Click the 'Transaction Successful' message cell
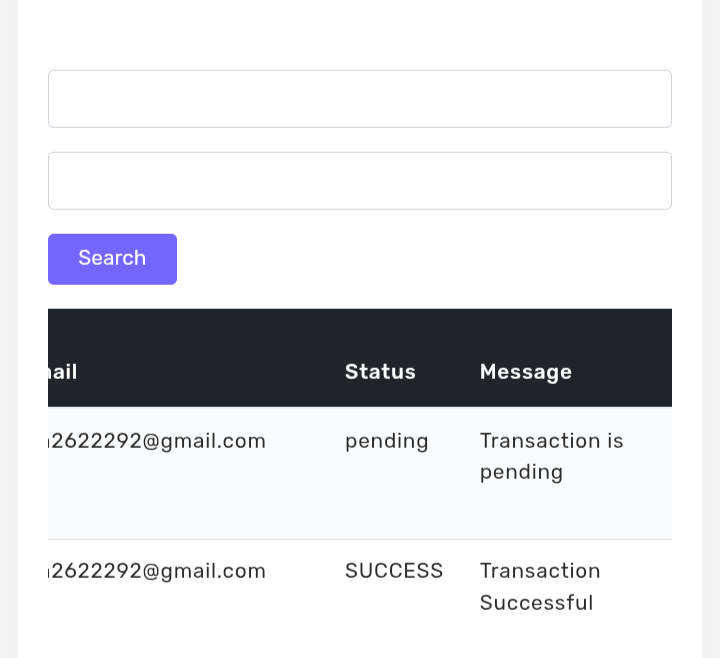 (540, 586)
